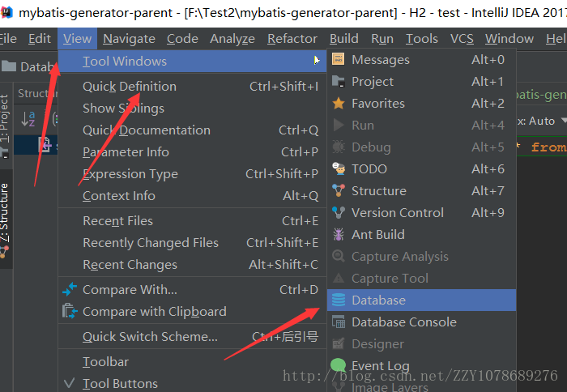Image resolution: width=567 pixels, height=392 pixels.
Task: Switch to the 1: Project side tab
Action: point(5,125)
